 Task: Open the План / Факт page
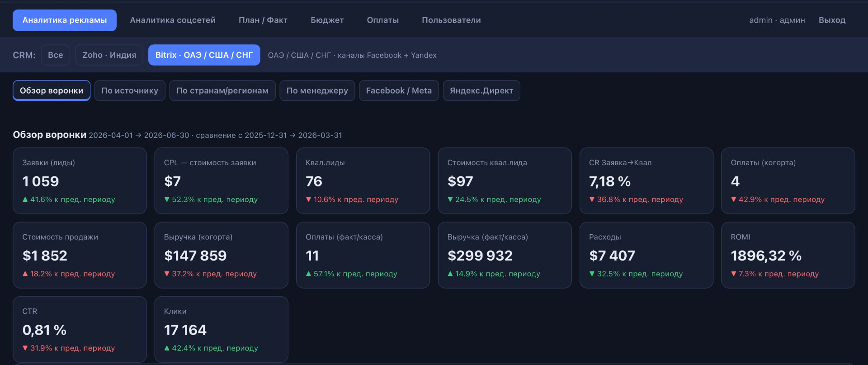263,20
